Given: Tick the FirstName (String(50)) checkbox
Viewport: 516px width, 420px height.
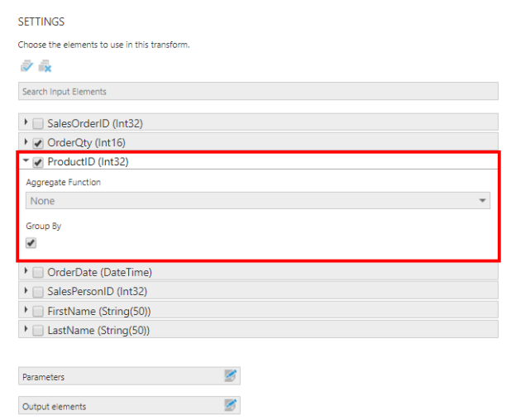Looking at the screenshot, I should (38, 311).
